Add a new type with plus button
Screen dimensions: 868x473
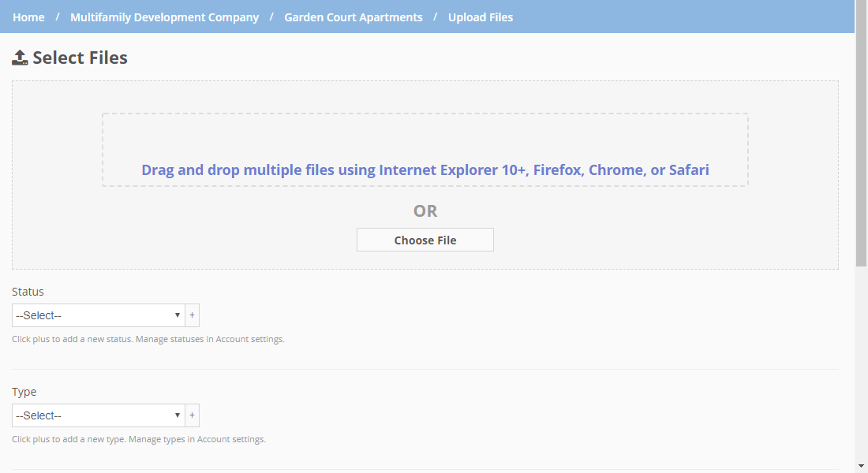[x=192, y=415]
